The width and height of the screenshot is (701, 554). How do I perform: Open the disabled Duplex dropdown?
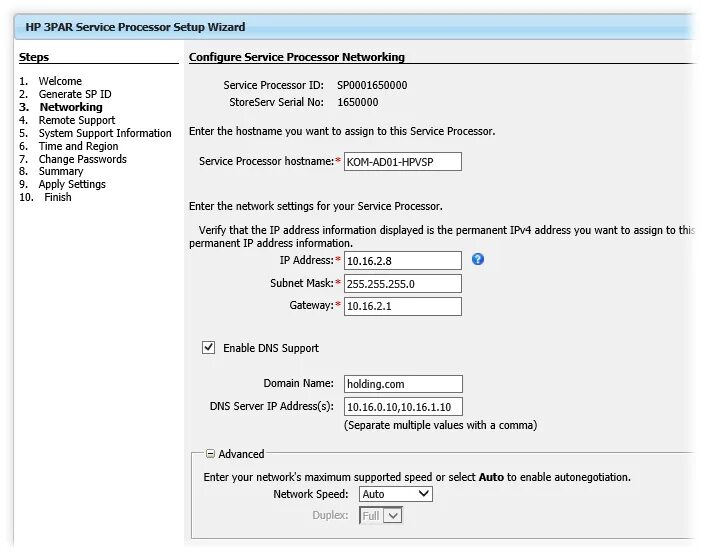coord(380,516)
